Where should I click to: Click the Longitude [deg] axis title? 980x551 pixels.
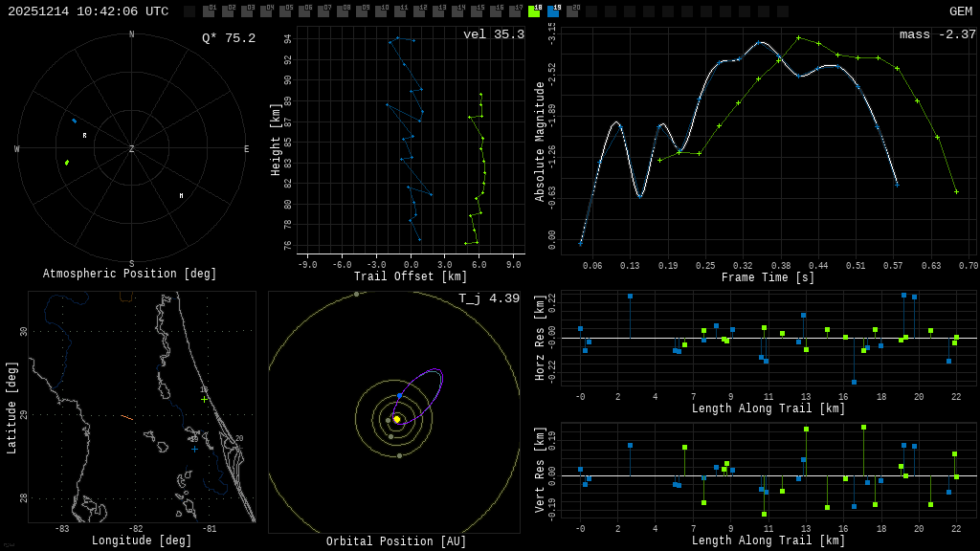click(142, 540)
